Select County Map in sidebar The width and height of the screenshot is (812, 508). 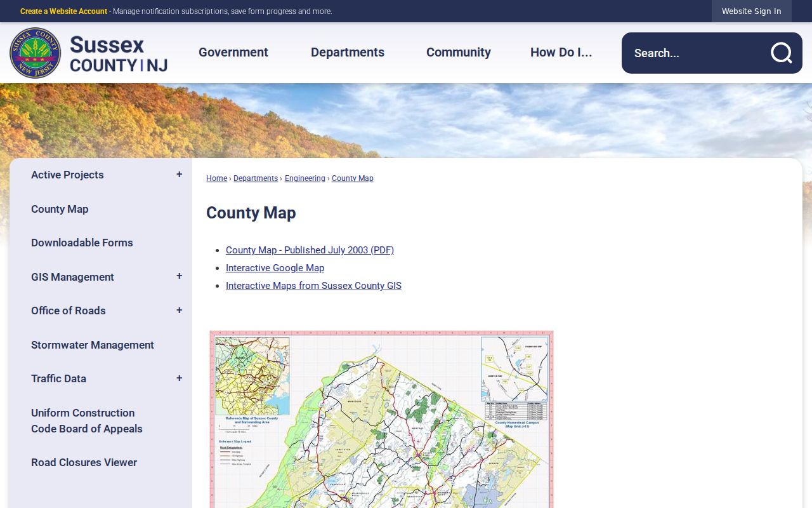(60, 209)
